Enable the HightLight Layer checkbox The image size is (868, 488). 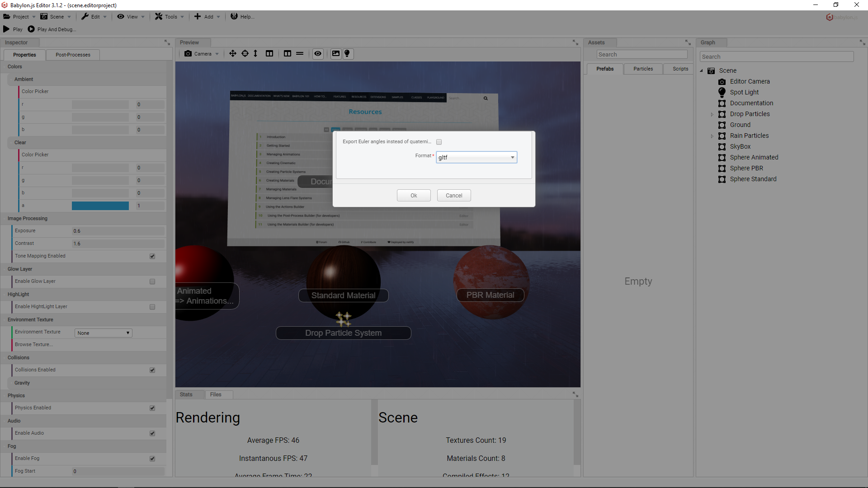click(152, 307)
